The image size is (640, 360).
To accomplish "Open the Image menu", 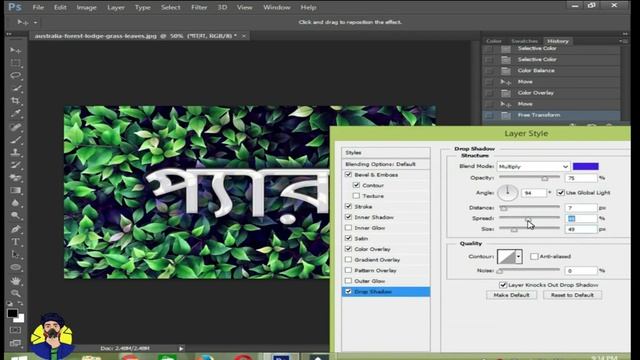I will point(86,7).
